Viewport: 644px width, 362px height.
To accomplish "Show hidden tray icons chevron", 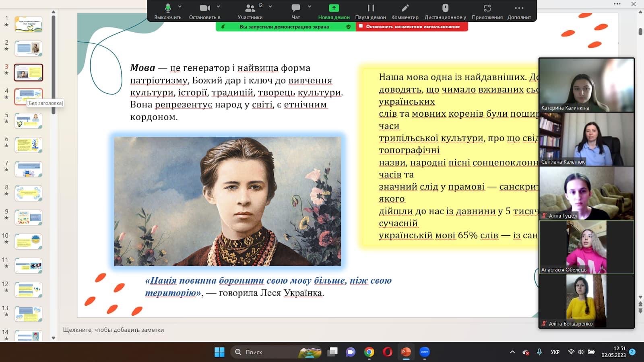I will coord(512,352).
